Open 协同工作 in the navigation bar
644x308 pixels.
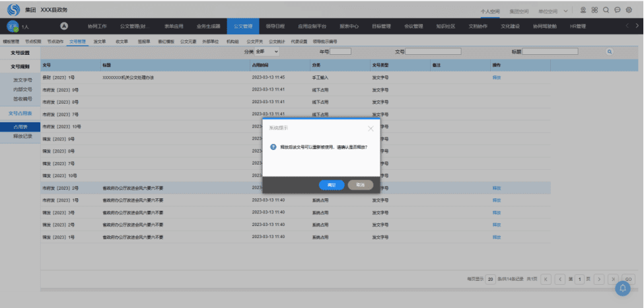tap(97, 26)
